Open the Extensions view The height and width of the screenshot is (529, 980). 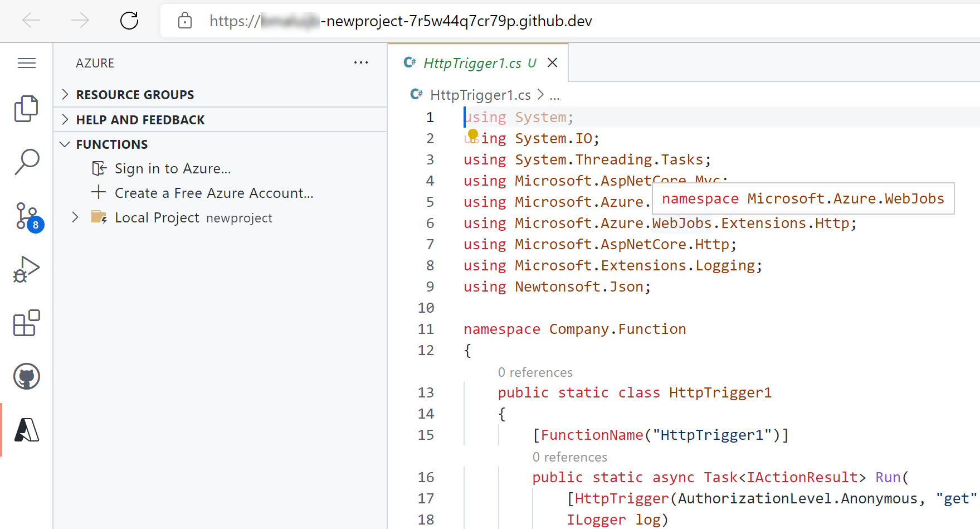[x=26, y=323]
